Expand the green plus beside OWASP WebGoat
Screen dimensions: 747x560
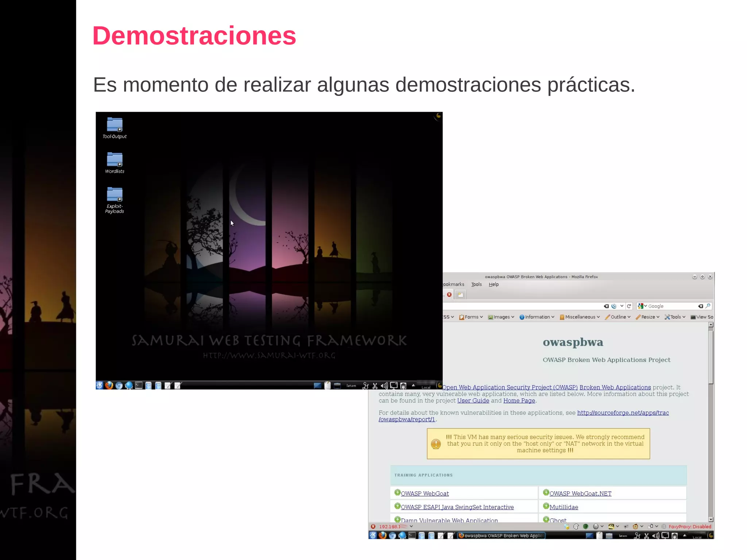[398, 493]
